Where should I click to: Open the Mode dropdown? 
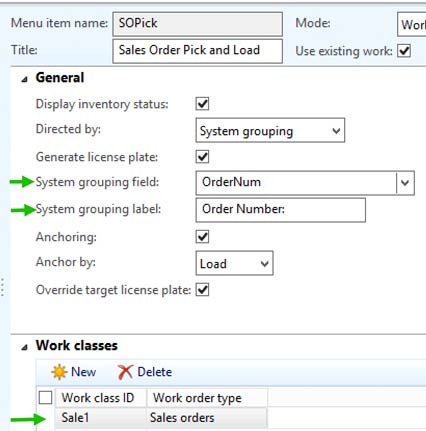click(412, 24)
